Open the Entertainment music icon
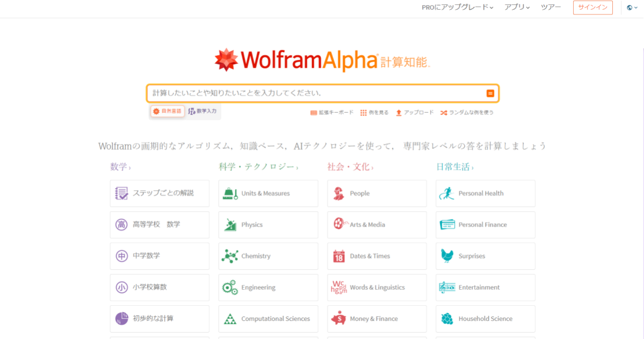The height and width of the screenshot is (339, 644). pyautogui.click(x=447, y=287)
